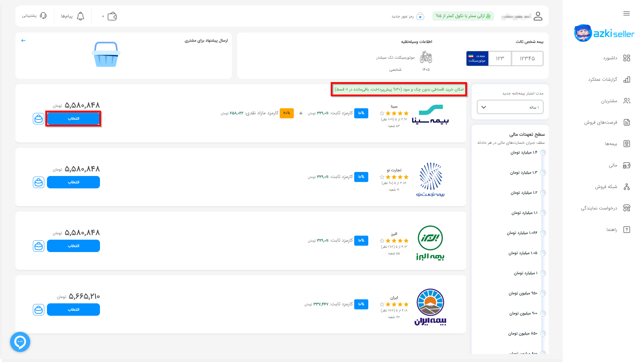The image size is (644, 362).
Task: Select ۱.۳ میلیارد تومان coverage
Action: 543,173
